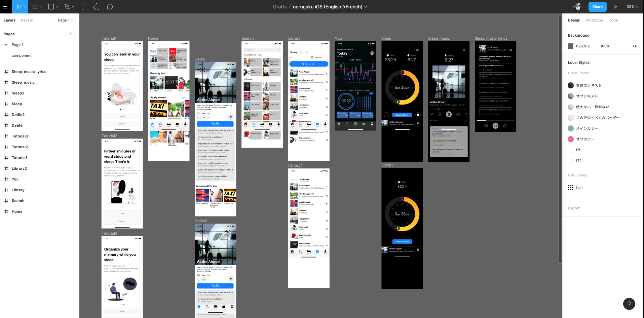Toggle background visibility eye icon
644x318 pixels.
[635, 46]
